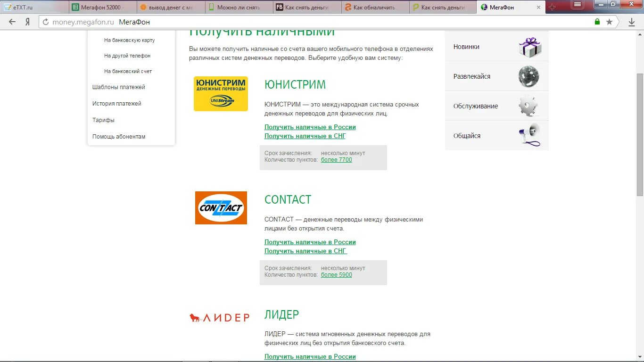644x362 pixels.
Task: Switch to the Мегафон 52000 tab
Action: tap(103, 8)
